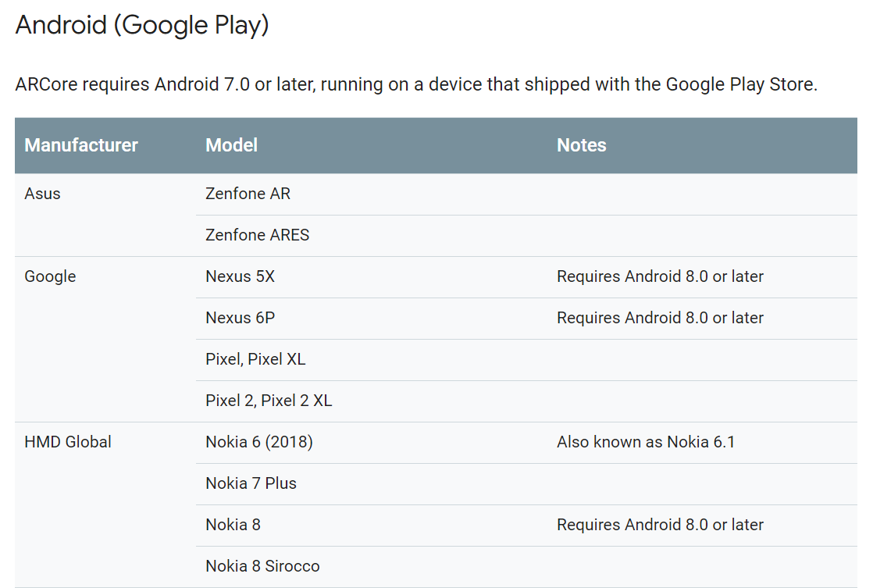Click the Nokia 8 Sirocco model cell
Screen dimensions: 873x588
click(262, 566)
